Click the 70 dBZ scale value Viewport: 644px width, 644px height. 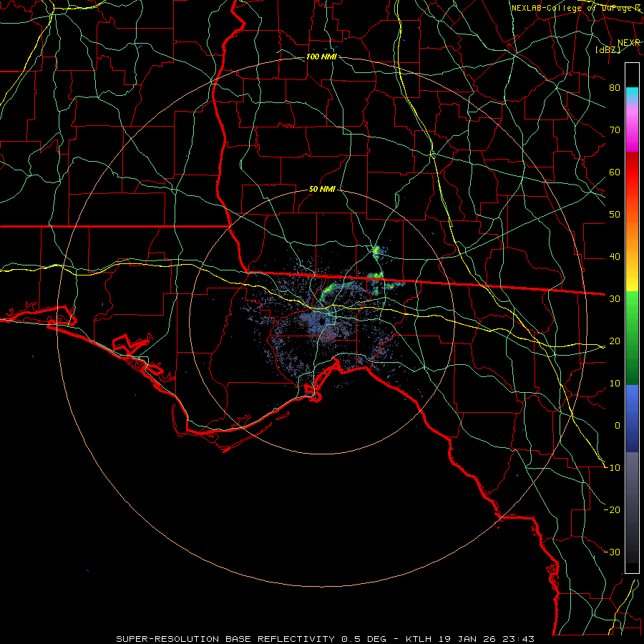[x=615, y=130]
